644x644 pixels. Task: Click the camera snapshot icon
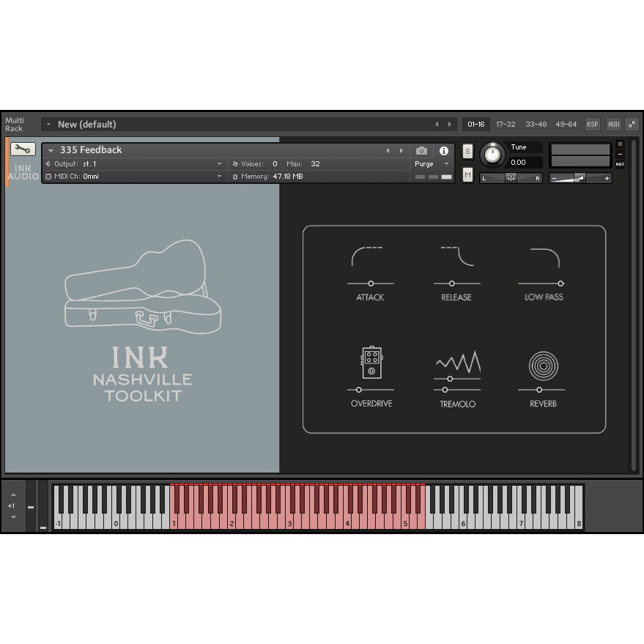[421, 151]
